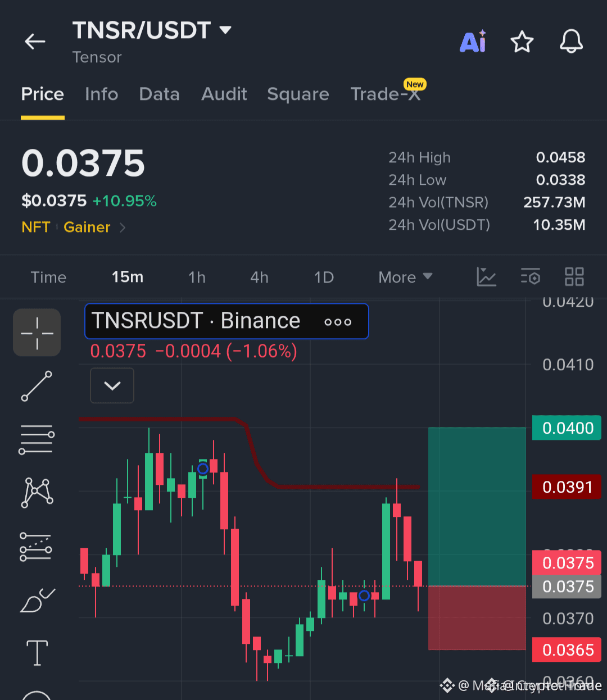Select the horizontal lines Fib tool

click(37, 439)
